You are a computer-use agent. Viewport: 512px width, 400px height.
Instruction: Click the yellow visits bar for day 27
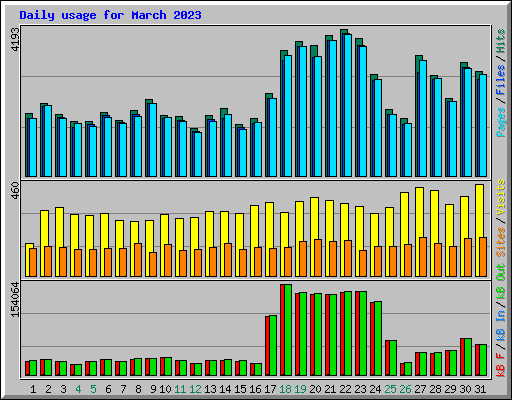click(x=419, y=212)
